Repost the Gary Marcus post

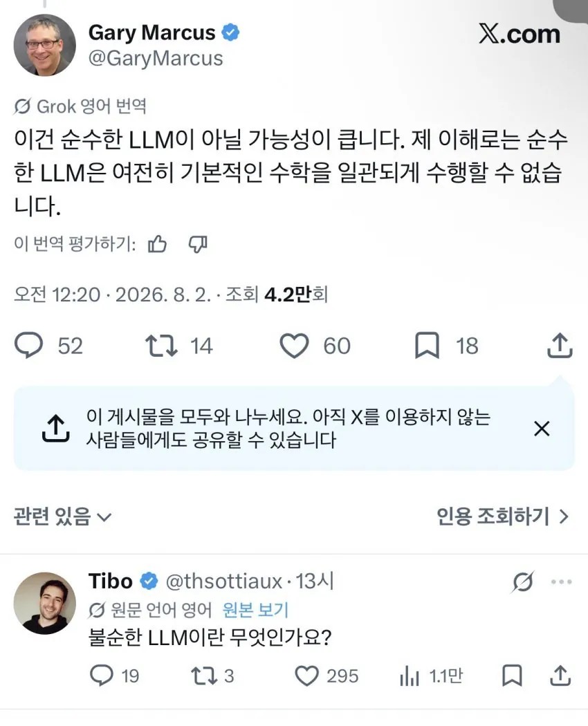pos(161,346)
